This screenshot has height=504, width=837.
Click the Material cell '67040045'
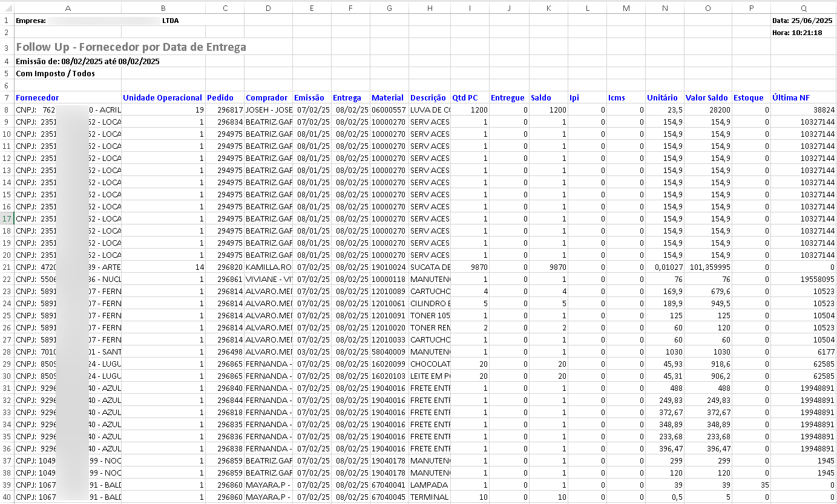click(x=389, y=497)
